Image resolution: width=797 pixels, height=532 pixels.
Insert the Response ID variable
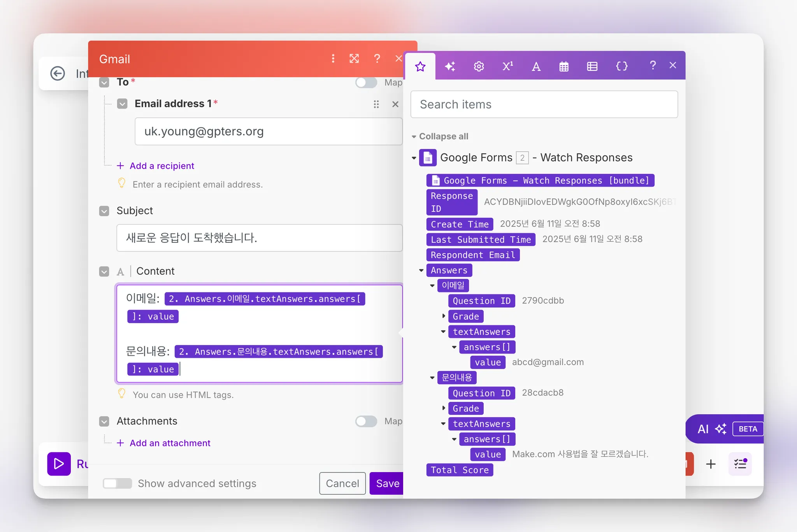click(x=452, y=202)
